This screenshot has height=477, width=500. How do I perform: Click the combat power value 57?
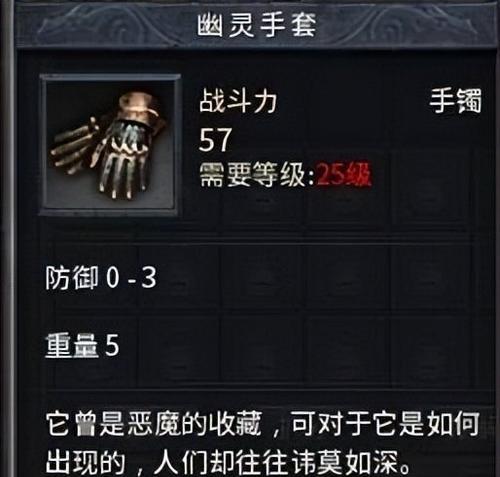[x=215, y=140]
